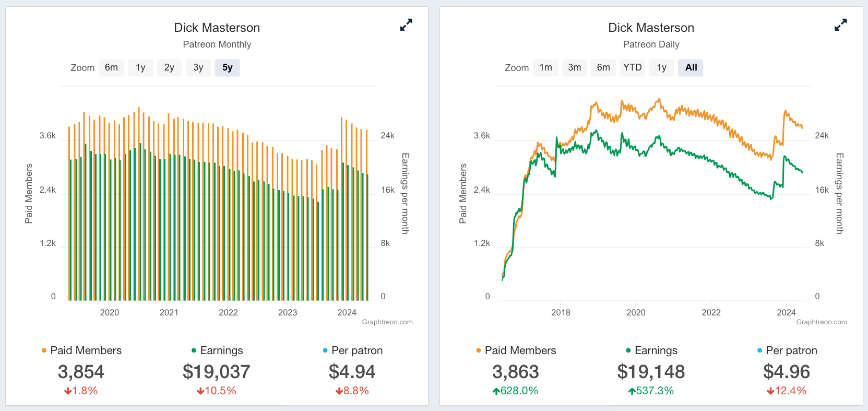Toggle Paid Members series in Daily legend
This screenshot has width=868, height=411.
516,350
